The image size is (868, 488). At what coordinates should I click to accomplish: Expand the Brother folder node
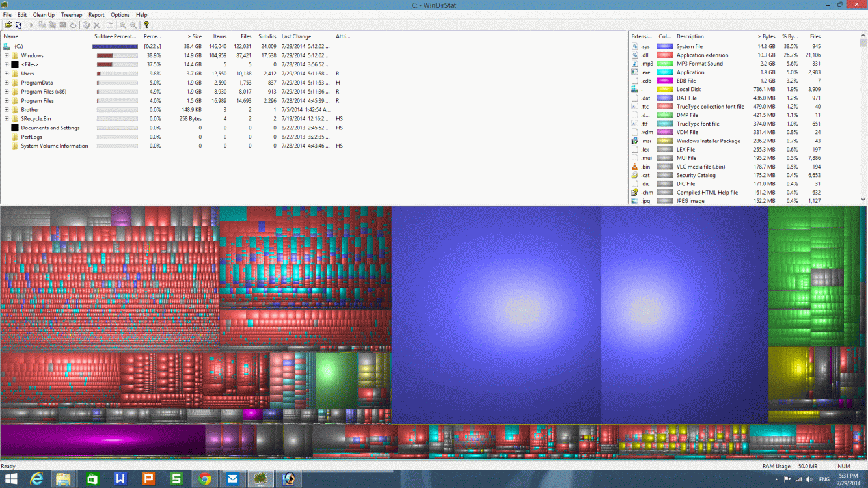(7, 110)
